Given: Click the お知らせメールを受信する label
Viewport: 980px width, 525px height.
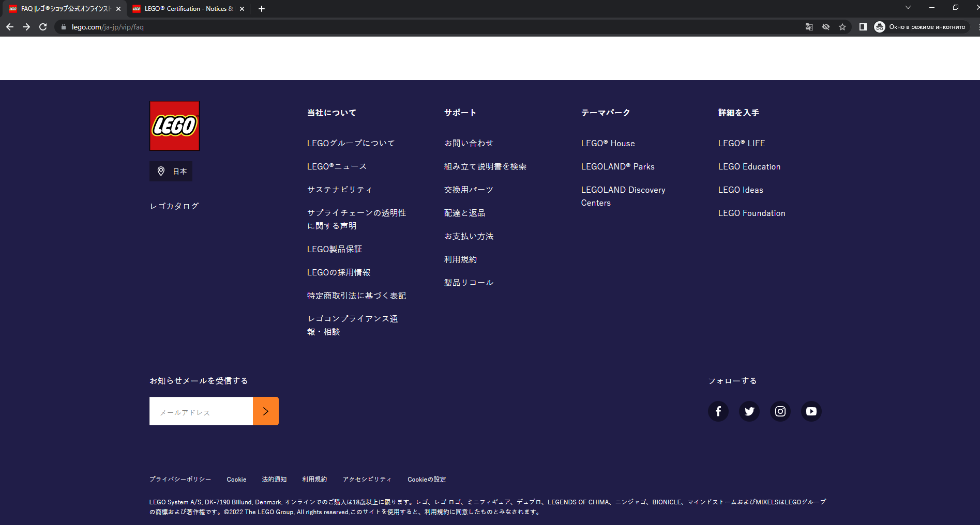Looking at the screenshot, I should pos(199,381).
